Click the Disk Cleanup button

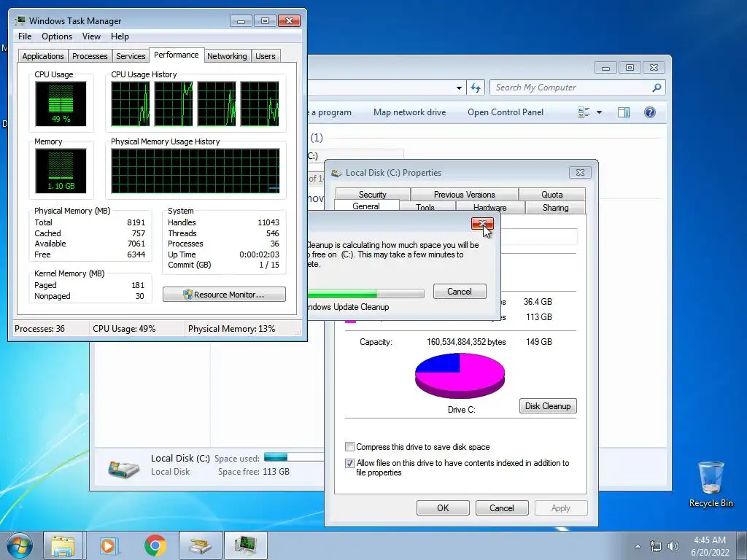[x=548, y=406]
